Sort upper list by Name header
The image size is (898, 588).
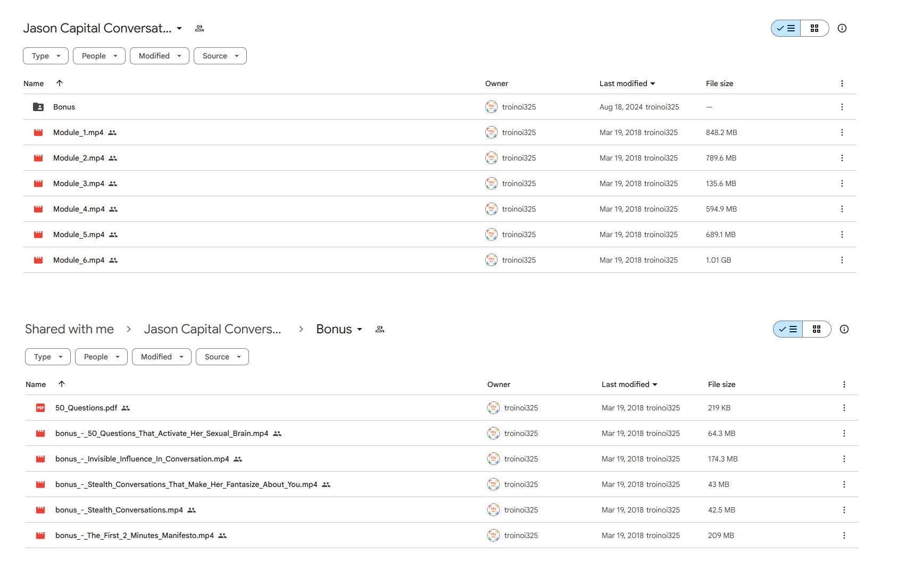(x=34, y=83)
